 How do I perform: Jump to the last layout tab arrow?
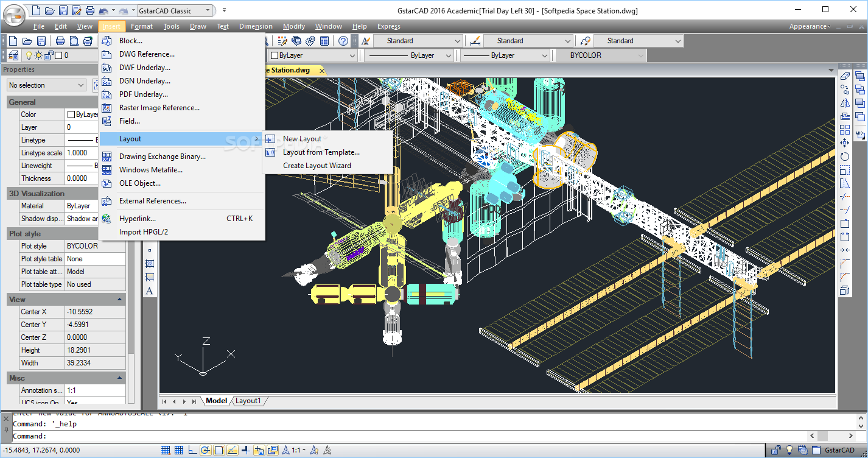pyautogui.click(x=194, y=401)
